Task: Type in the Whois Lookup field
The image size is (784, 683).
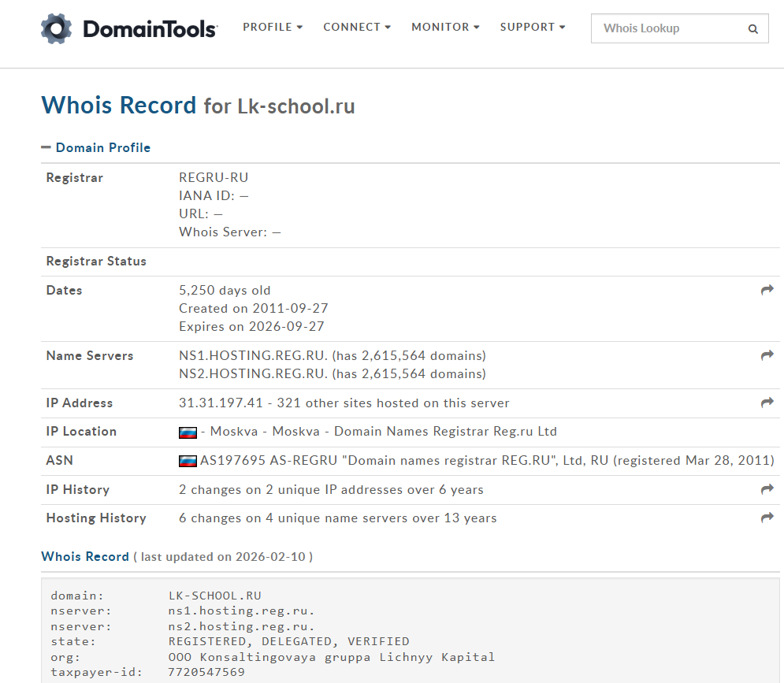Action: tap(666, 28)
